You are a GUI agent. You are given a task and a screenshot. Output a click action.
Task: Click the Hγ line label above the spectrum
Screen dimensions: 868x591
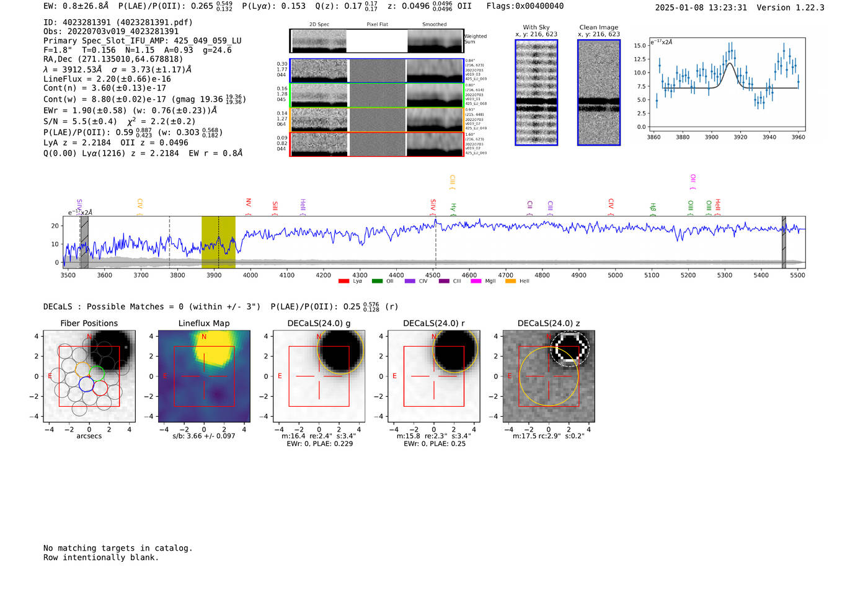click(x=453, y=208)
